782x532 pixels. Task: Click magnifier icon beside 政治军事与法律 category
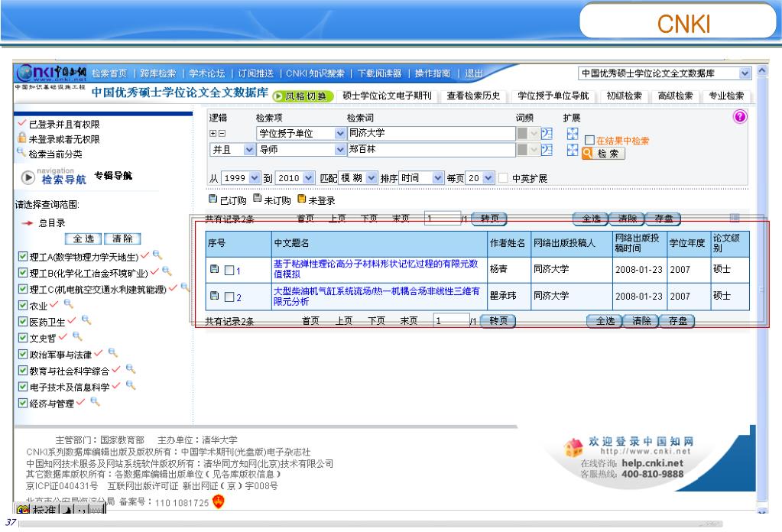(113, 353)
